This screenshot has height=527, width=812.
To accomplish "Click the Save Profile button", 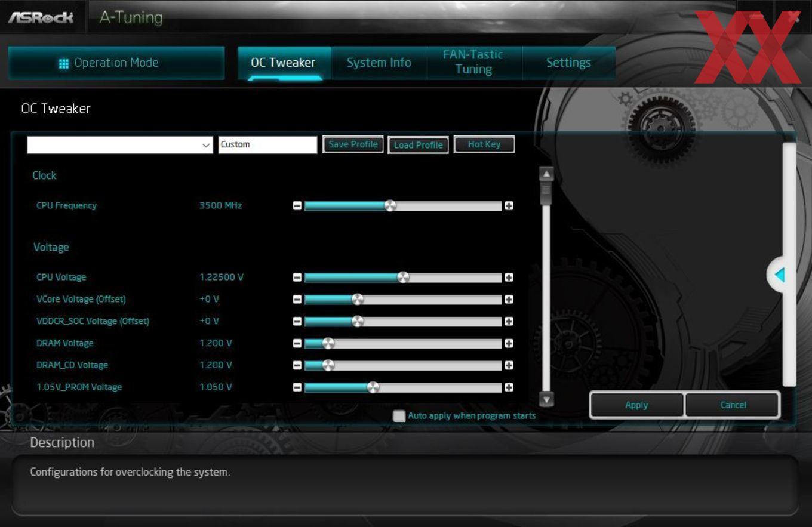I will coord(353,144).
